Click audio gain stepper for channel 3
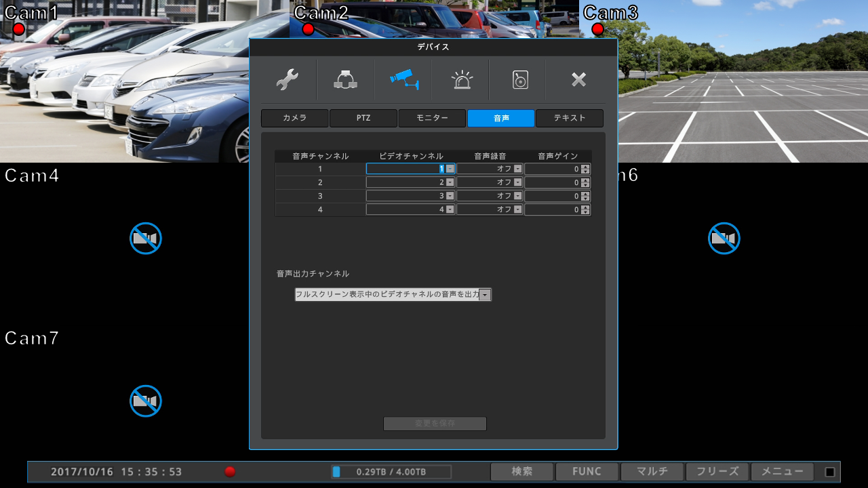This screenshot has height=488, width=868. 585,196
